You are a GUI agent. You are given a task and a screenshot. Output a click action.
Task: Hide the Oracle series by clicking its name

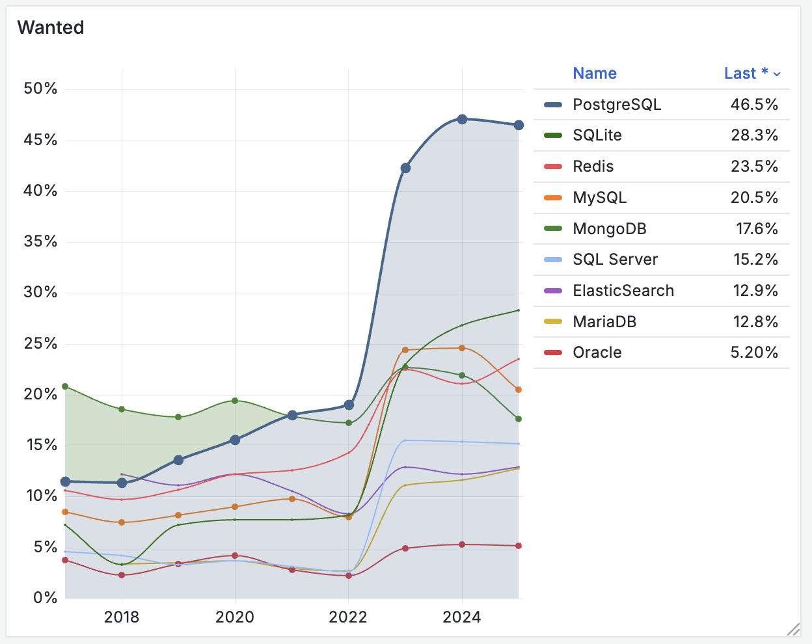pyautogui.click(x=597, y=352)
